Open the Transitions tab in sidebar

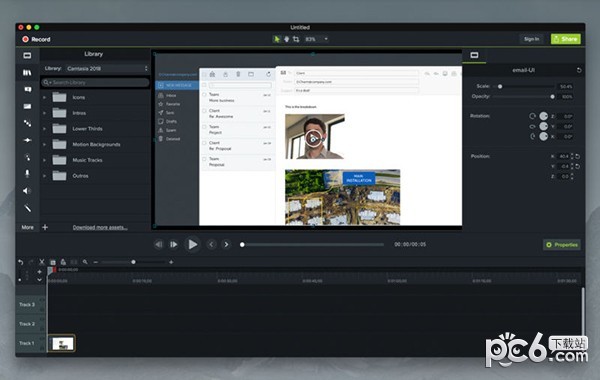click(x=27, y=106)
